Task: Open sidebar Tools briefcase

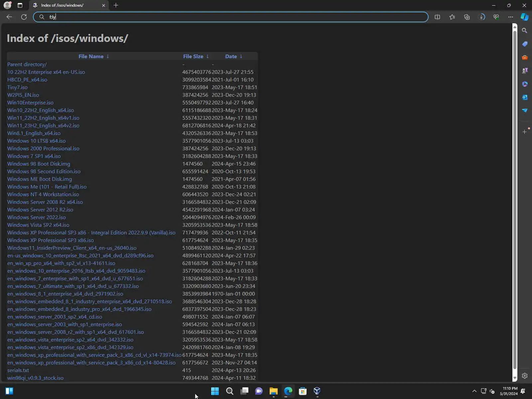Action: click(525, 57)
